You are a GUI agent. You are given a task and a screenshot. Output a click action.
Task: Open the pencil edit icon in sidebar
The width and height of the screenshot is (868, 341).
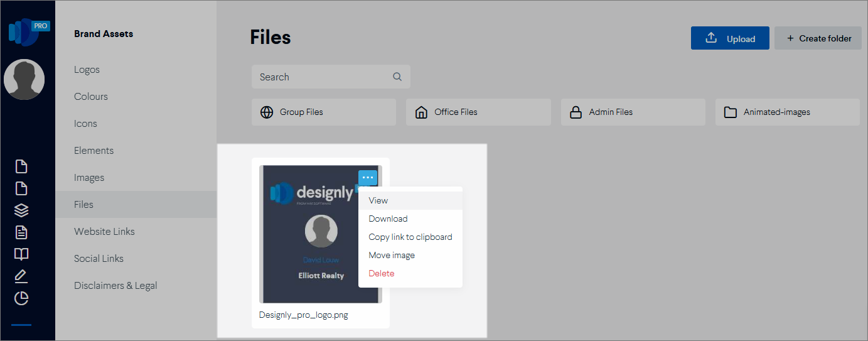click(21, 276)
